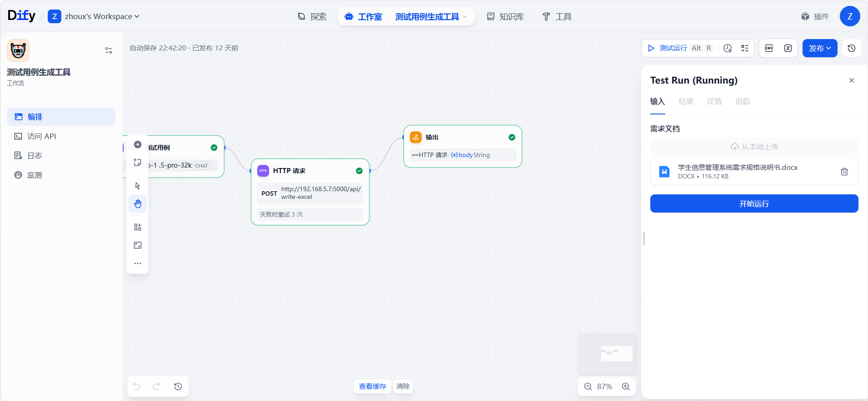This screenshot has height=401, width=868.
Task: Open the ENV environment variables panel
Action: [769, 48]
